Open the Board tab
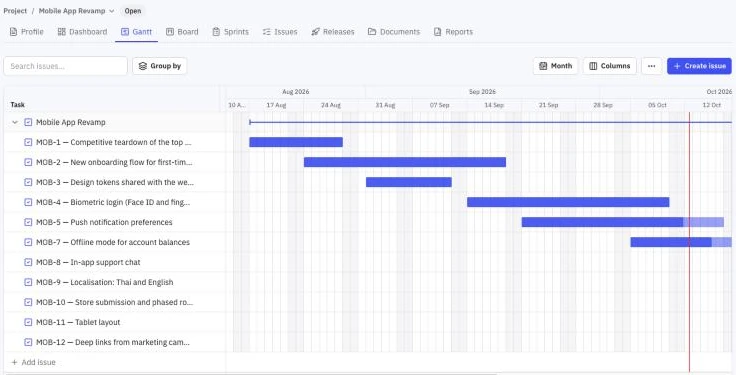This screenshot has height=375, width=736. coord(182,32)
